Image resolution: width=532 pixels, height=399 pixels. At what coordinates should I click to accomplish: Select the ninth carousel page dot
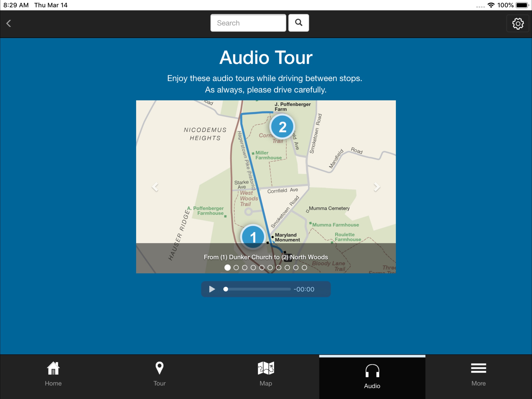(x=296, y=267)
